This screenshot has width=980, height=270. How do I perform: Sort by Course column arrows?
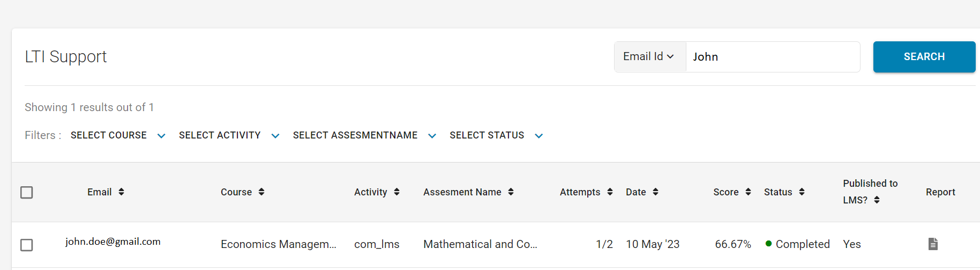261,192
